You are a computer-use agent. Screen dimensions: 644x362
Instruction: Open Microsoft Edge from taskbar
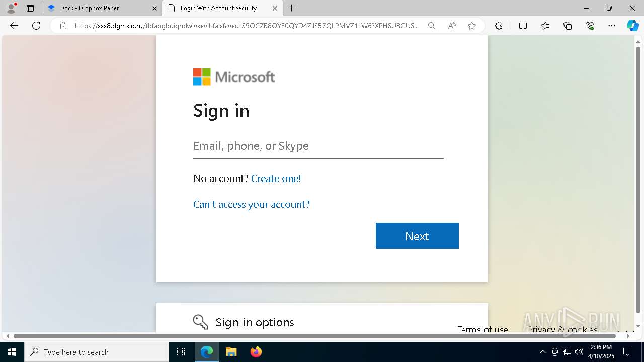pyautogui.click(x=207, y=352)
